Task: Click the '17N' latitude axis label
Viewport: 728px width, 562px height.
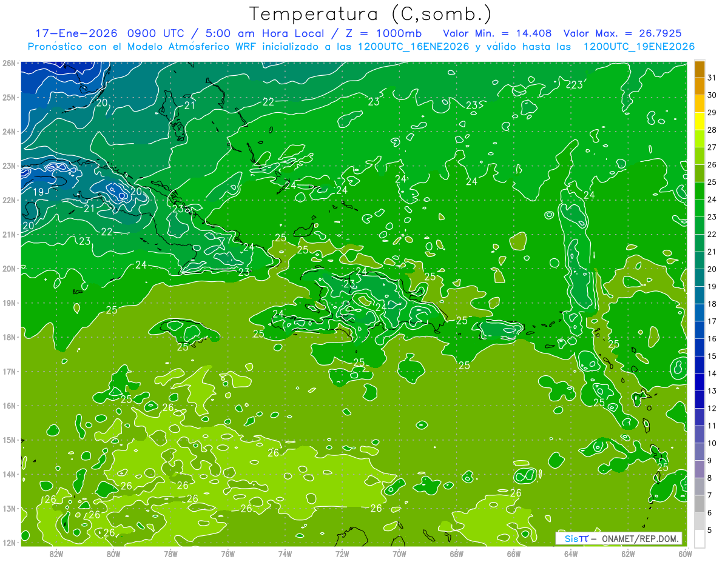Action: click(8, 372)
